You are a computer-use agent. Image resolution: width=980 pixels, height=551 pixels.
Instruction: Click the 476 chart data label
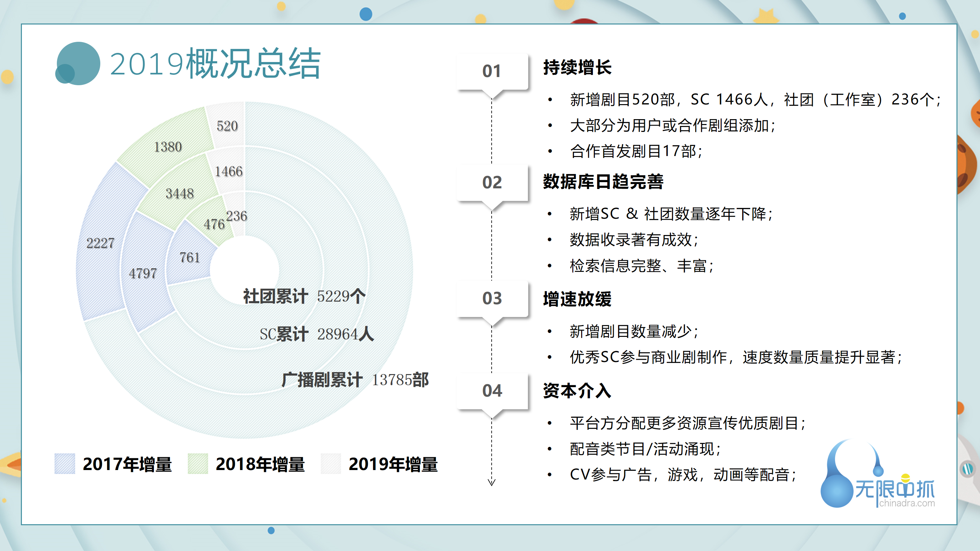tap(214, 224)
